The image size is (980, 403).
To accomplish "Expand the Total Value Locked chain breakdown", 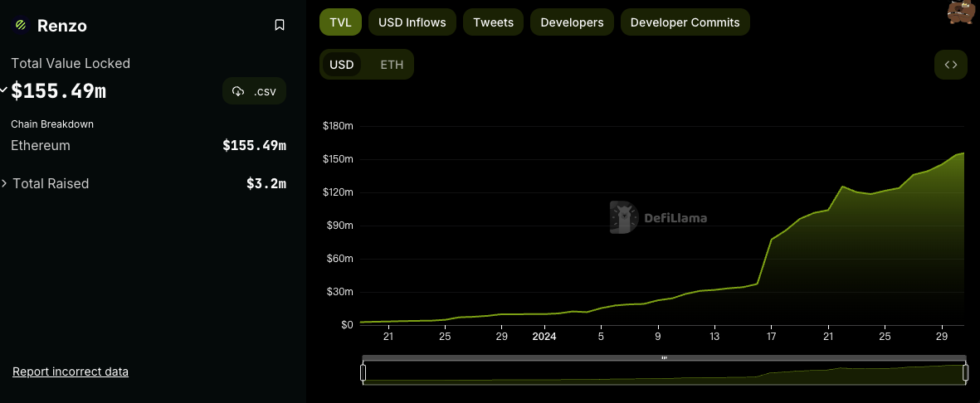I will point(5,89).
